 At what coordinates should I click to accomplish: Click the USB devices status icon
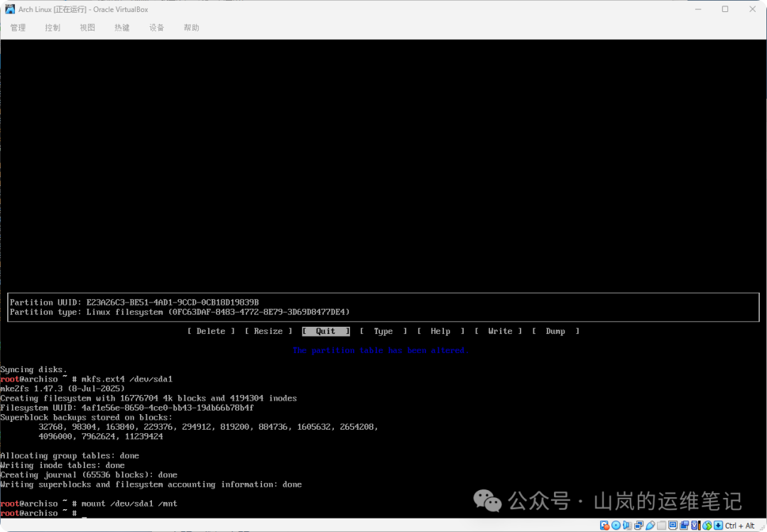point(650,525)
